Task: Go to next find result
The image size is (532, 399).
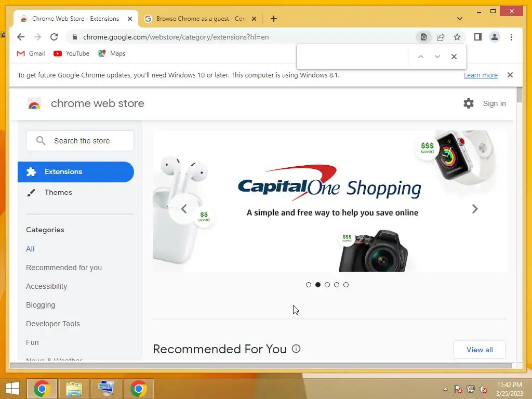Action: (437, 57)
